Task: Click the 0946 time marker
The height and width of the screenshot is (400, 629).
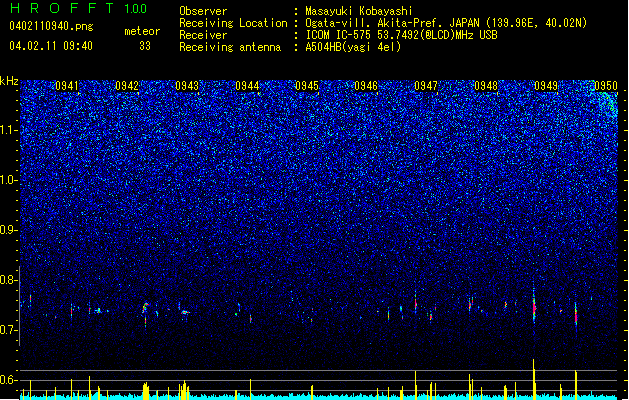Action: (x=366, y=86)
